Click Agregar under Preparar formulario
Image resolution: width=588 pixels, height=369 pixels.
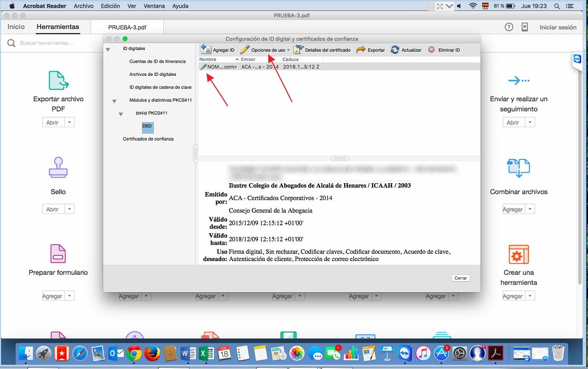tap(53, 296)
